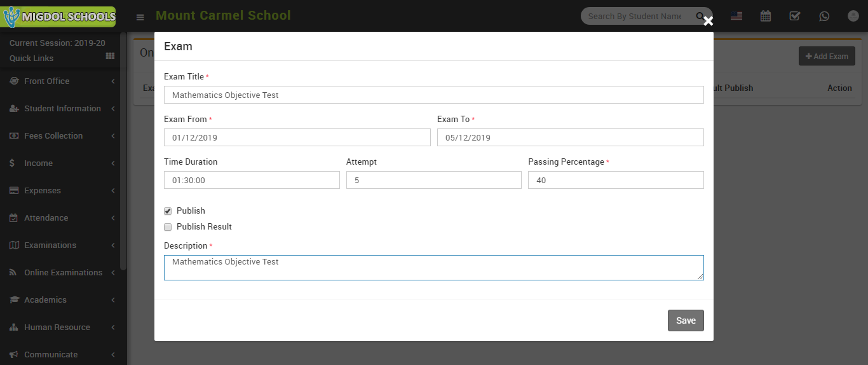Click the Migdol Schools logo
This screenshot has height=365, width=868.
pyautogui.click(x=58, y=17)
